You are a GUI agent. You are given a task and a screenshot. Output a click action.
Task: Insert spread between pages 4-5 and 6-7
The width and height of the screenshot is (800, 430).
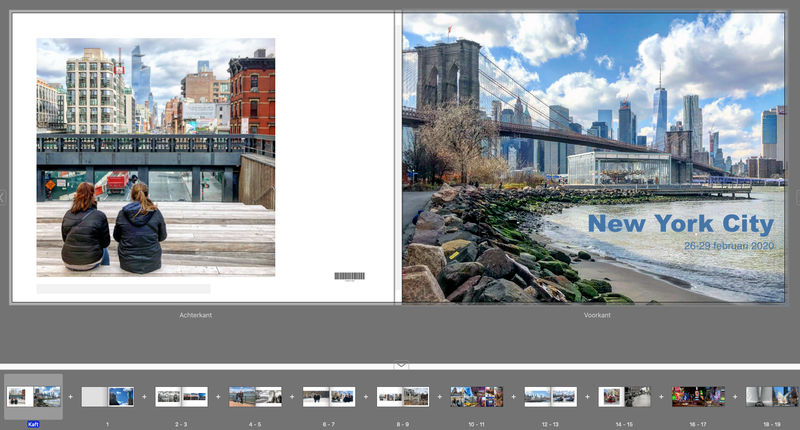(292, 397)
